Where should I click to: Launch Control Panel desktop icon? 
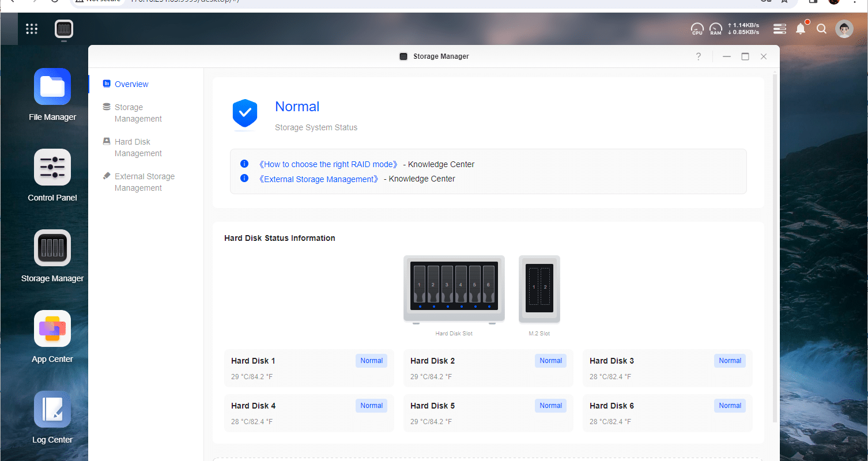click(x=52, y=167)
